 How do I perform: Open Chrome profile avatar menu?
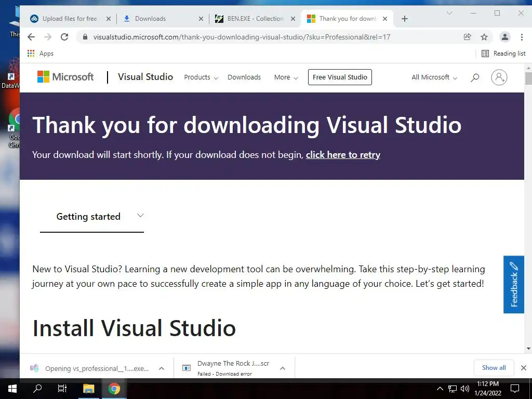click(x=505, y=37)
